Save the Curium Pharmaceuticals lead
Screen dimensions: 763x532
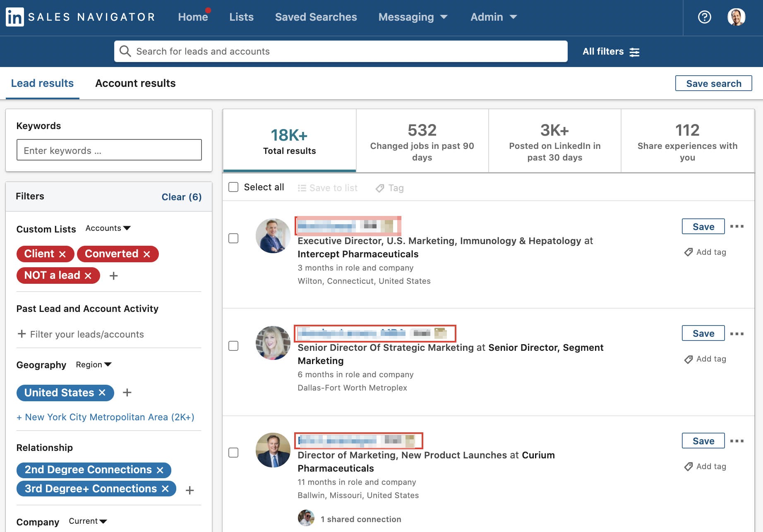pos(703,441)
